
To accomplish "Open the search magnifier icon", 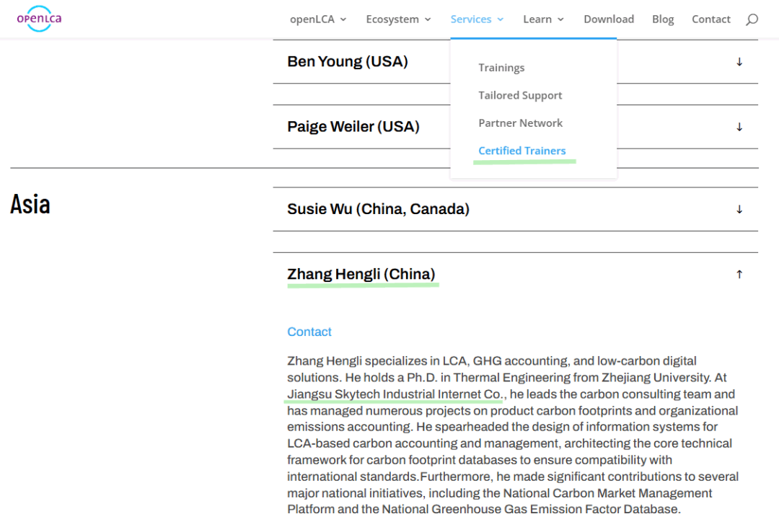I will (752, 19).
